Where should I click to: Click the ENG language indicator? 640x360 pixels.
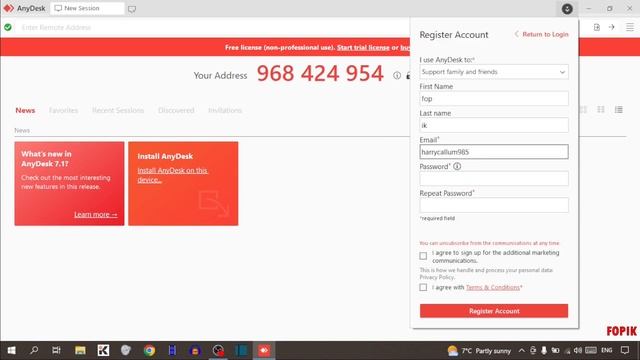(x=607, y=350)
